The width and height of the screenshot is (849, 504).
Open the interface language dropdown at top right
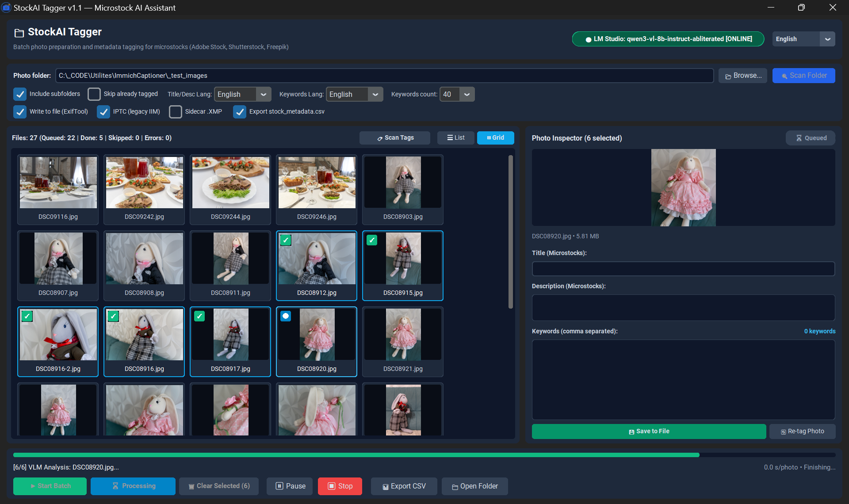coord(803,39)
